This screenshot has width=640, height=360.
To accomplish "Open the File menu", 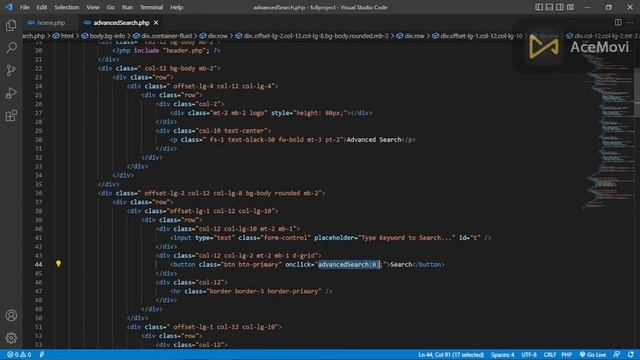I will tap(24, 7).
